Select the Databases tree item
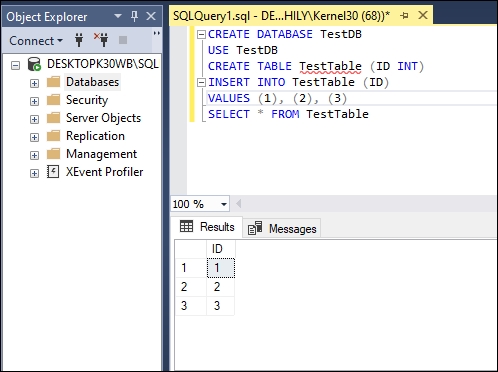The height and width of the screenshot is (372, 498). pos(92,82)
